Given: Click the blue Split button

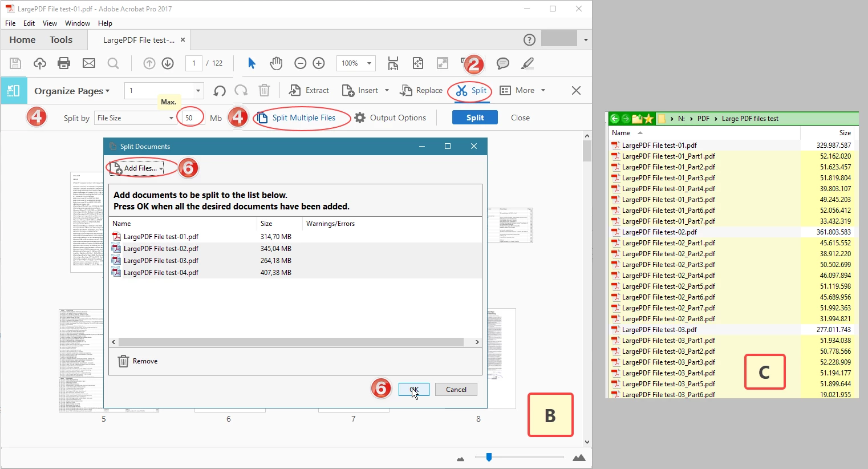Looking at the screenshot, I should [x=475, y=118].
